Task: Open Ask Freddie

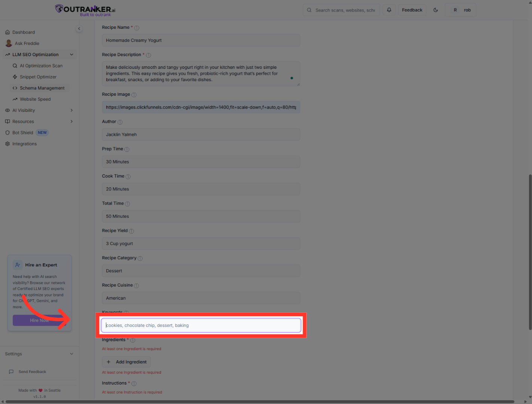Action: click(26, 43)
